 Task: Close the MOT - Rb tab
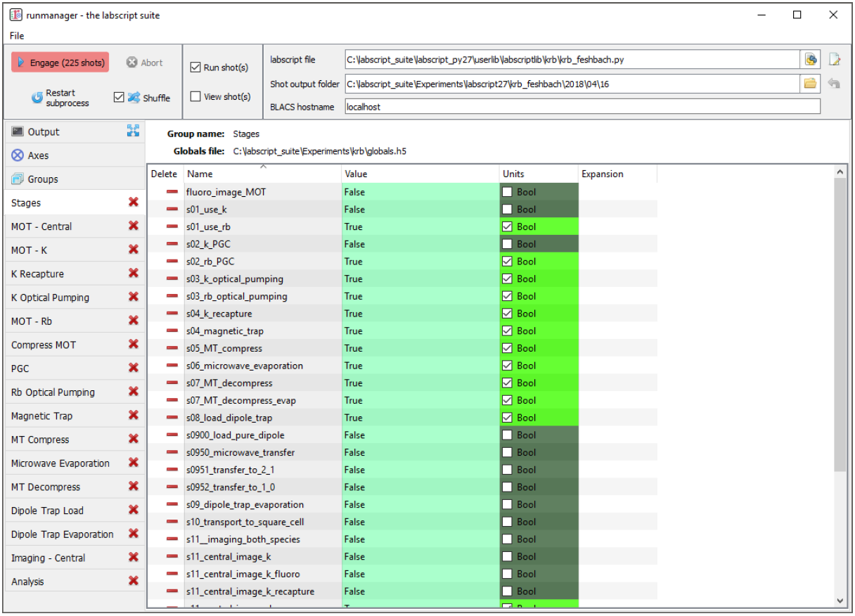[133, 321]
